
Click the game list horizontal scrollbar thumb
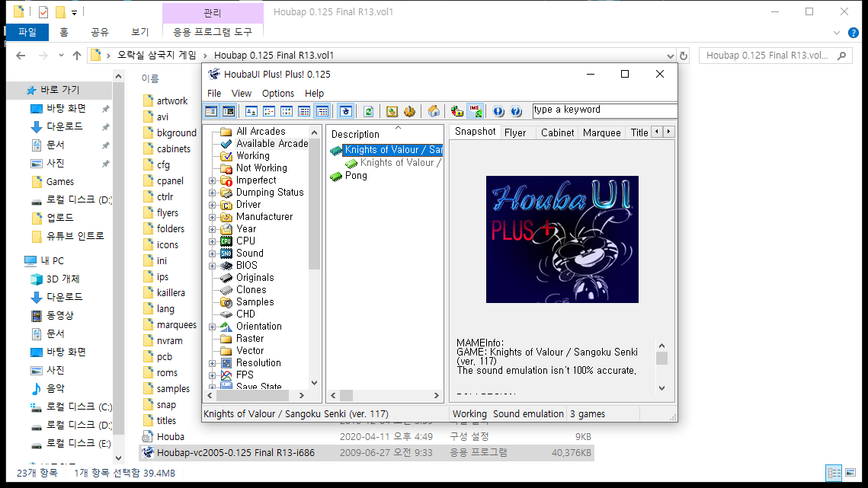pos(347,396)
